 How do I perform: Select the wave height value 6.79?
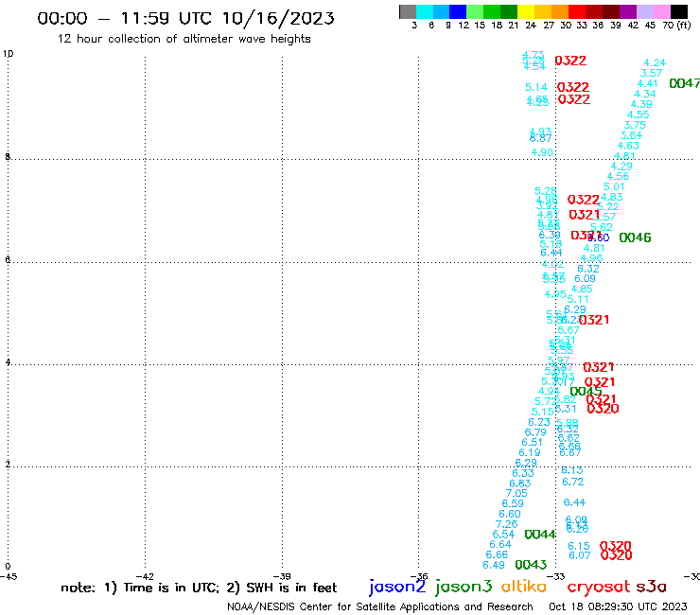click(x=535, y=432)
